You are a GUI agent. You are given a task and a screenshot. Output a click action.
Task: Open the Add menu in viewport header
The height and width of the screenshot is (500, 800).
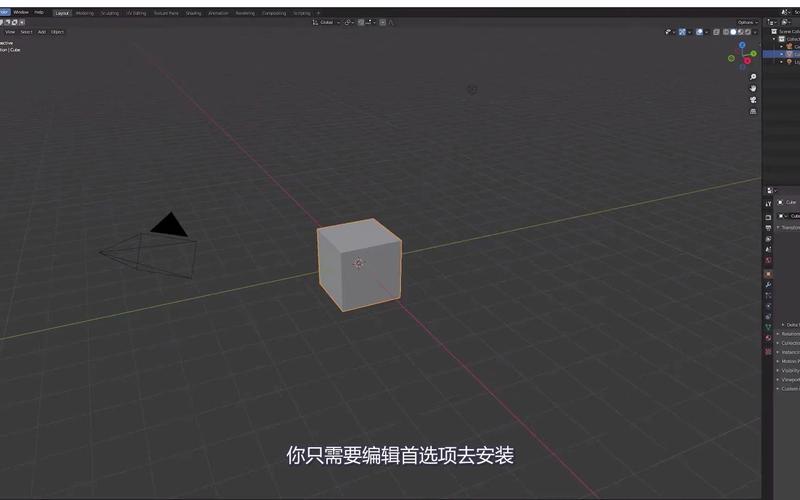pos(42,32)
